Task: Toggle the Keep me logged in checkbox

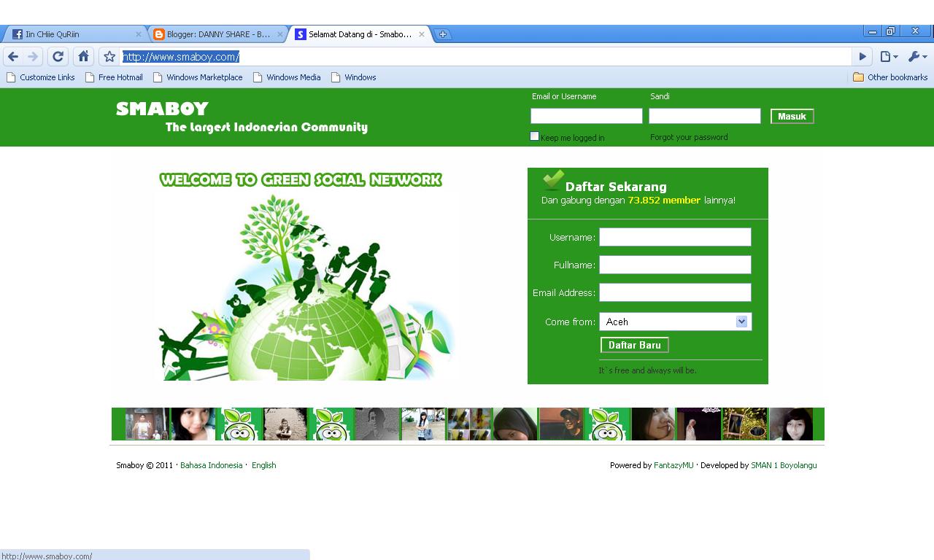Action: (534, 136)
